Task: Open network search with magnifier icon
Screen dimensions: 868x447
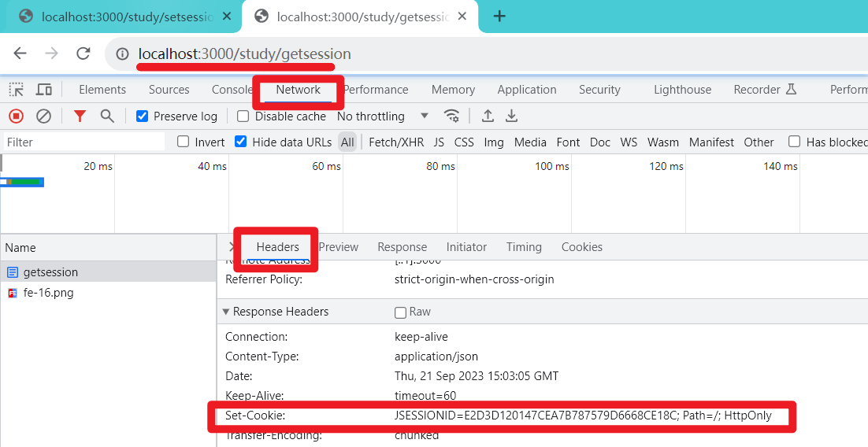Action: coord(107,116)
